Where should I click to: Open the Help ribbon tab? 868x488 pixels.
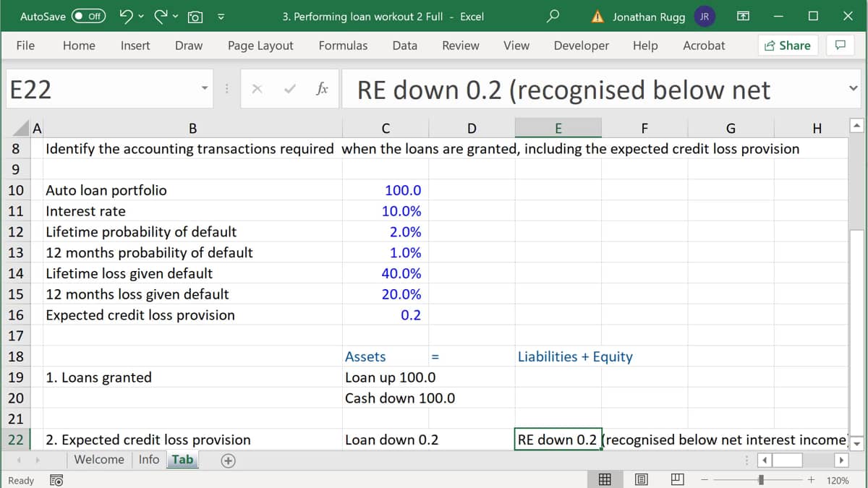(645, 45)
